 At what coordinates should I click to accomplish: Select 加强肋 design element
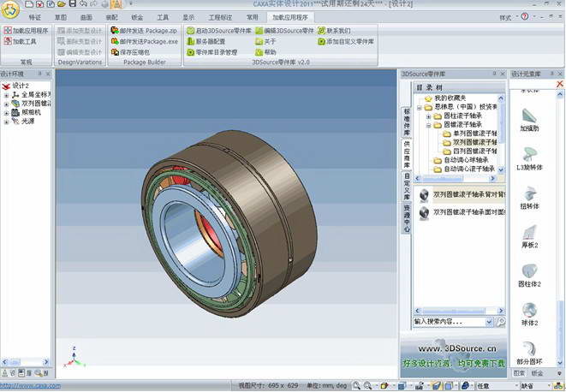529,120
